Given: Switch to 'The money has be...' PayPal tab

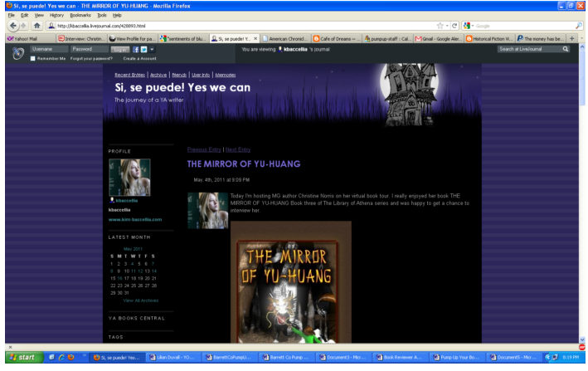Looking at the screenshot, I should pyautogui.click(x=540, y=38).
